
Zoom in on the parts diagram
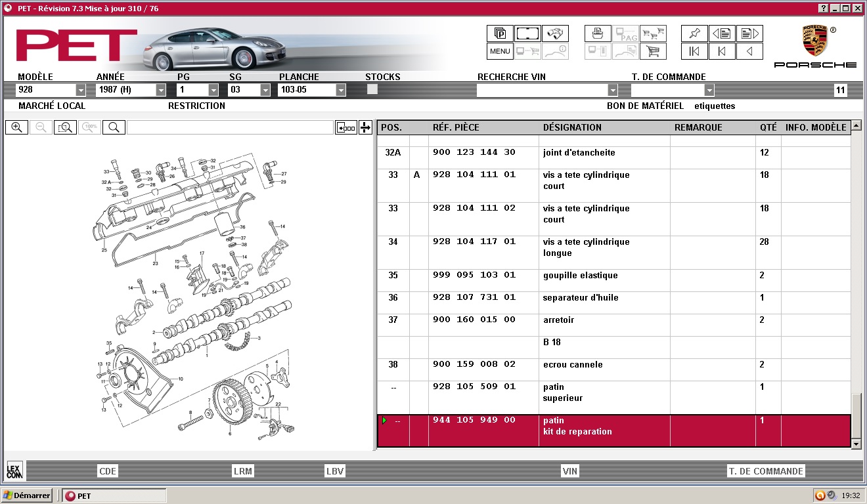[16, 127]
